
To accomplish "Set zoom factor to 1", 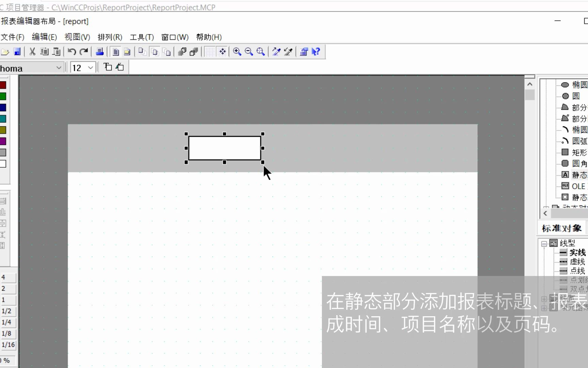I will pyautogui.click(x=8, y=300).
